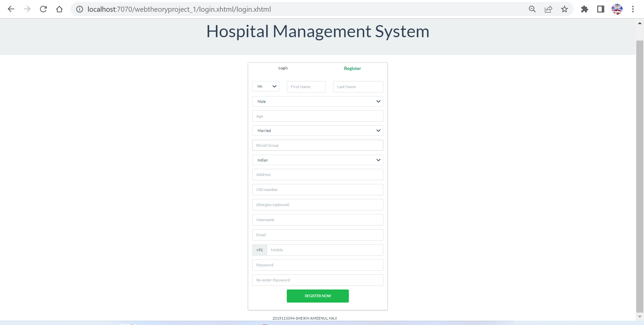Viewport: 644px width, 325px height.
Task: Click into the Blood Group field
Action: 317,145
